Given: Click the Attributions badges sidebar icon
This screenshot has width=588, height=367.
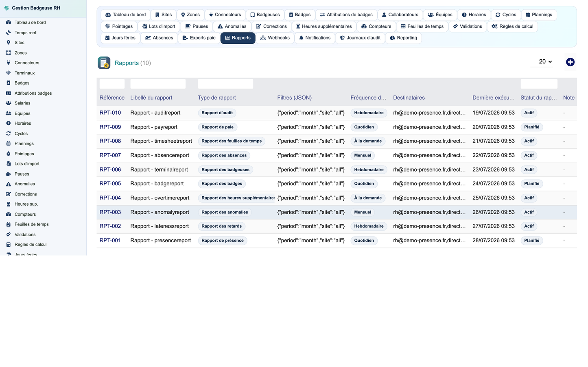Looking at the screenshot, I should pyautogui.click(x=8, y=93).
